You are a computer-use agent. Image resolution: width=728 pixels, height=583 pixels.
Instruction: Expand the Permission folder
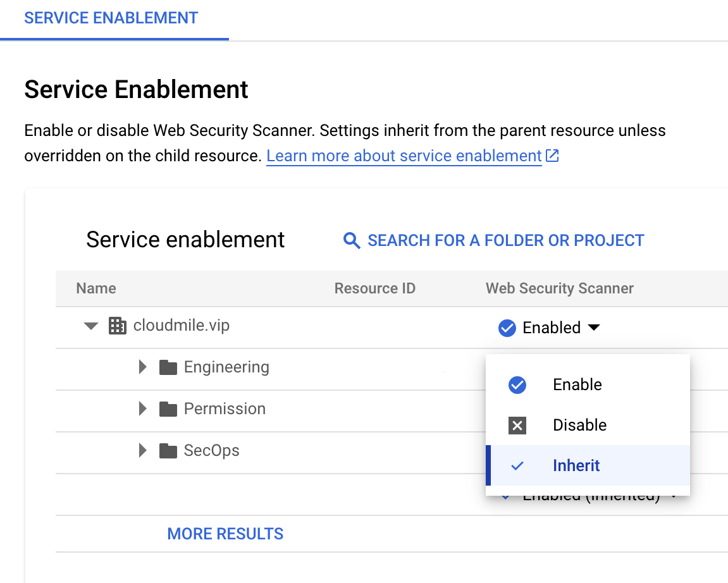142,409
